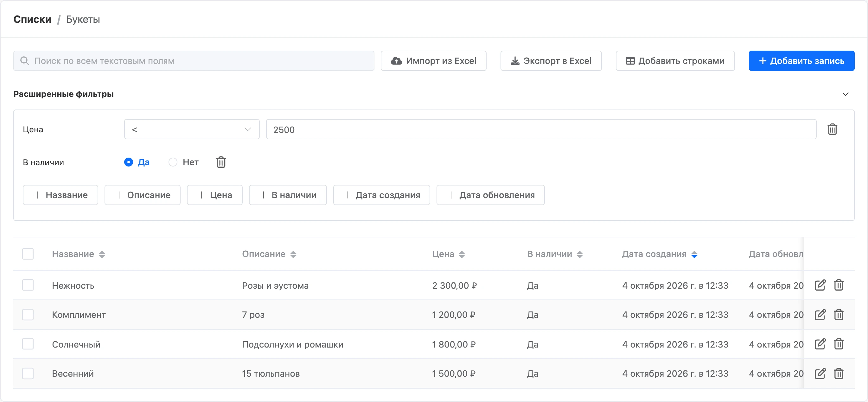Image resolution: width=868 pixels, height=402 pixels.
Task: Tick the select-all checkbox in table header
Action: tap(28, 254)
